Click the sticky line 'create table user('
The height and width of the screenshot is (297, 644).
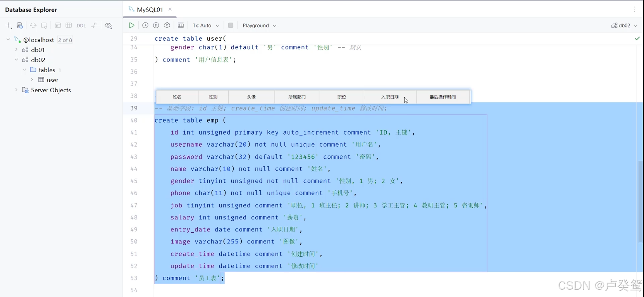click(190, 38)
